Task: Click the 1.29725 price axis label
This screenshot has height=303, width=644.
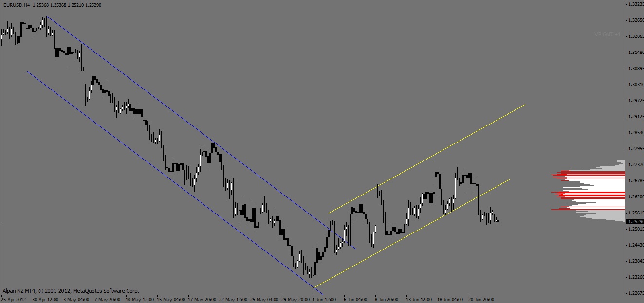Action: 635,101
